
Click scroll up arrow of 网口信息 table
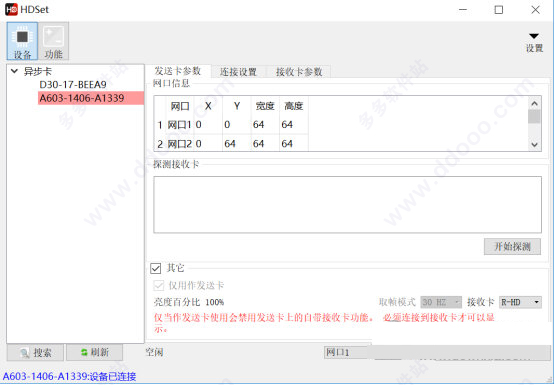[x=534, y=103]
